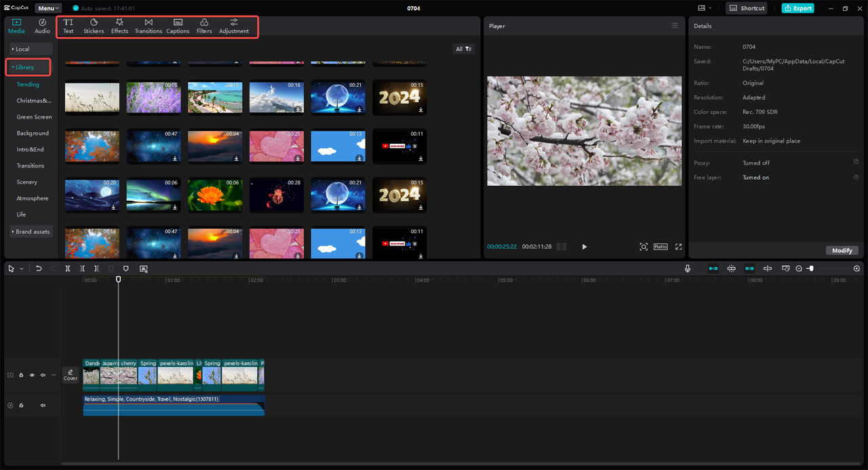Choose the selection pointer tool
This screenshot has height=470, width=868.
pos(12,269)
